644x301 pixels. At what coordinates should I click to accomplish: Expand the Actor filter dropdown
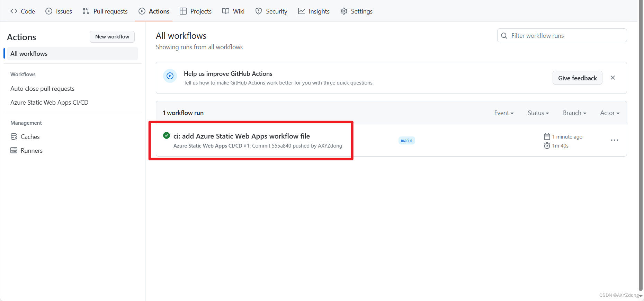[610, 113]
